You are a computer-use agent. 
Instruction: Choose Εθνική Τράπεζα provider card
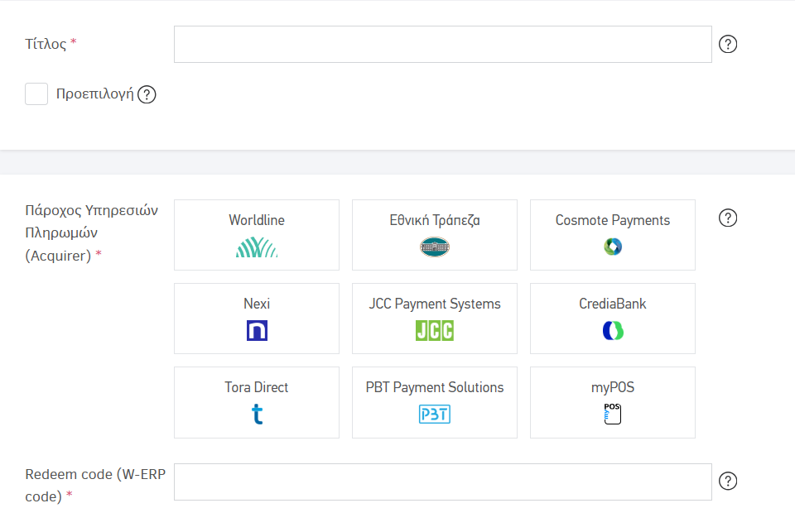pos(435,235)
